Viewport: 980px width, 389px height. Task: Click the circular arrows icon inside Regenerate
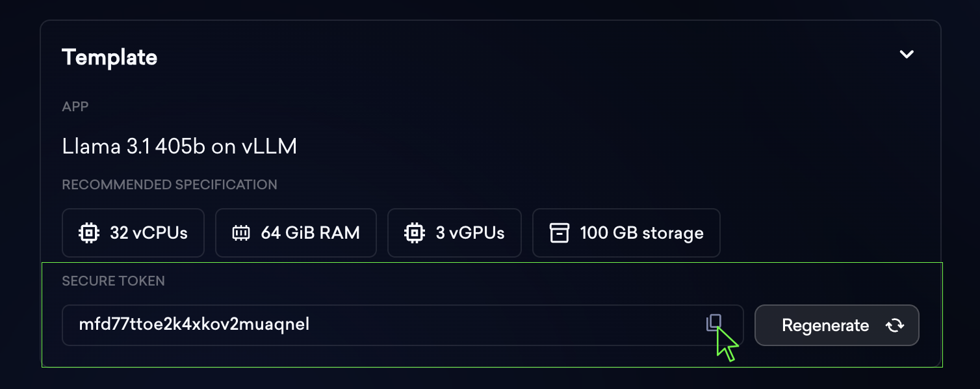point(896,325)
